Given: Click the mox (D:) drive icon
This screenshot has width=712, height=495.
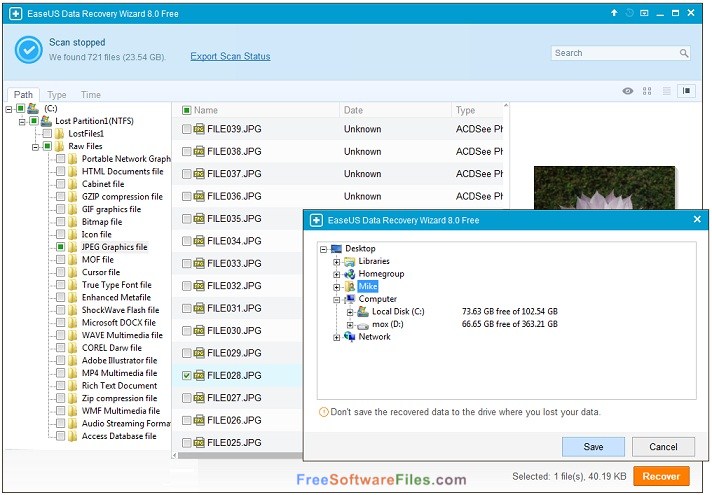Looking at the screenshot, I should click(x=363, y=325).
